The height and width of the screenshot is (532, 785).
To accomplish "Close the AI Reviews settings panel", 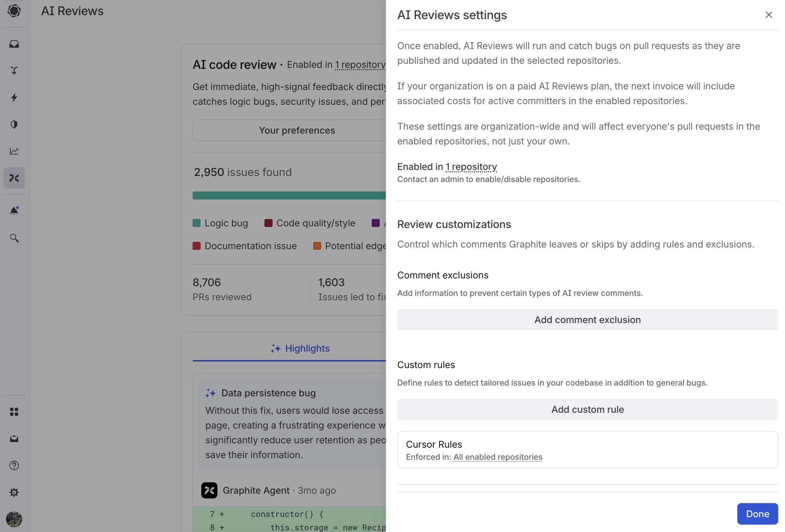I will click(x=769, y=15).
